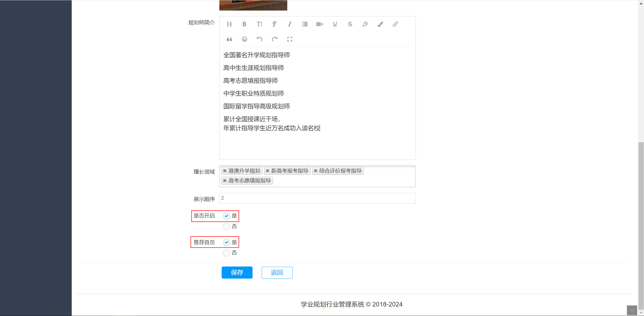Redo the last edit with the redo arrow
This screenshot has height=316, width=644.
point(274,39)
